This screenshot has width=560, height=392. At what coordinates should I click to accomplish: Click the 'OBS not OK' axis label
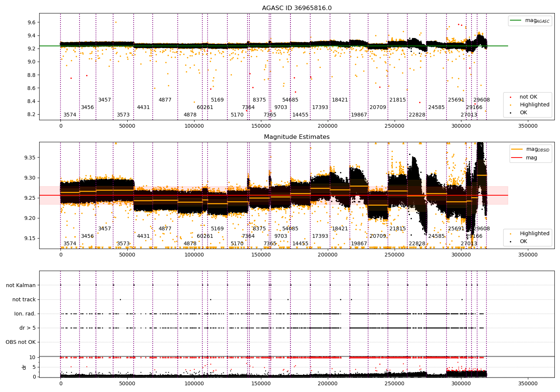click(x=21, y=342)
